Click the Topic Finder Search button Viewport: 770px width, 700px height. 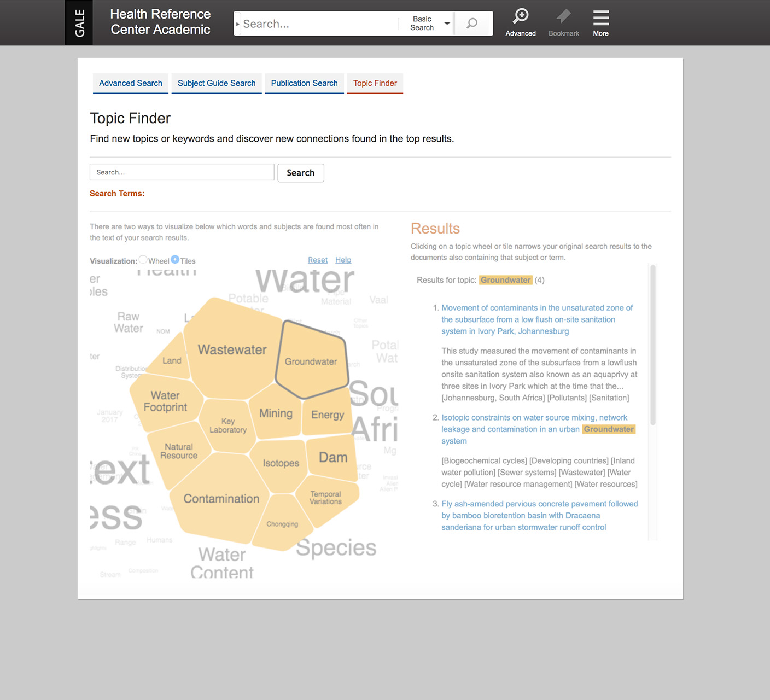click(301, 173)
